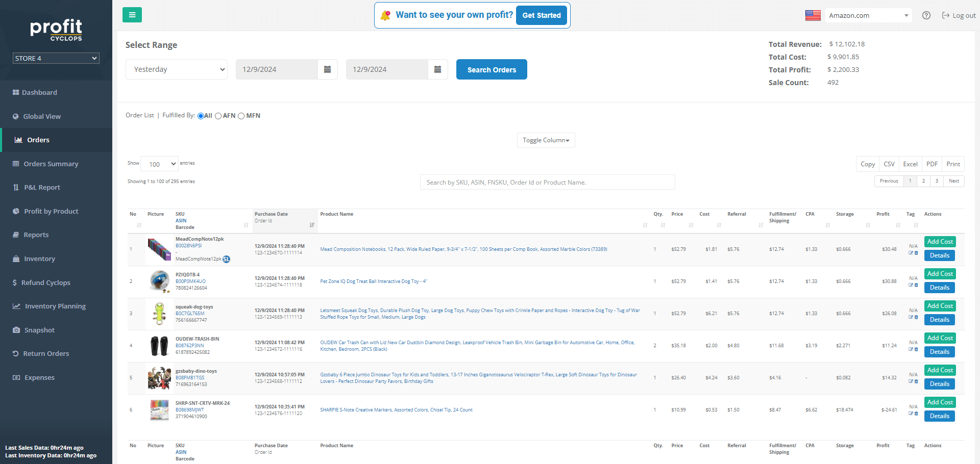Click the Search Orders button

[492, 69]
